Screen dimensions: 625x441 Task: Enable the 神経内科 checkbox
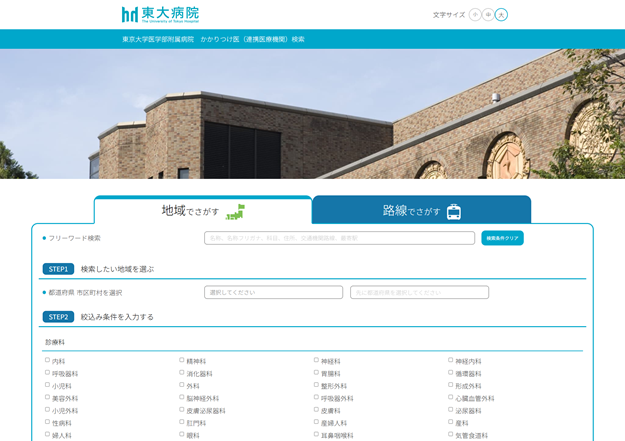click(x=451, y=360)
